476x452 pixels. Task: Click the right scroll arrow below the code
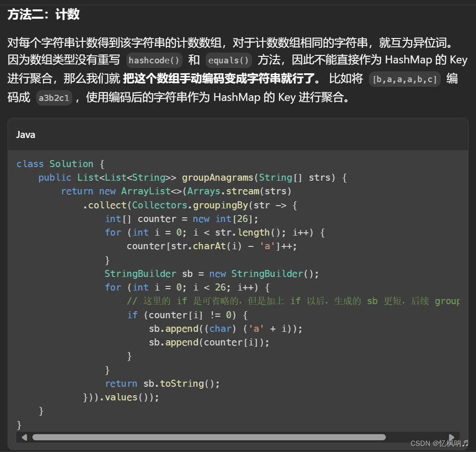point(452,437)
